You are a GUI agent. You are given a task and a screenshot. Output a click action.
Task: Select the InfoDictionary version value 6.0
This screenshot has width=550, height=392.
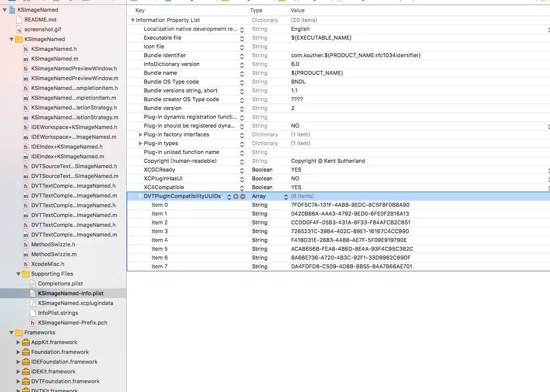(x=295, y=64)
